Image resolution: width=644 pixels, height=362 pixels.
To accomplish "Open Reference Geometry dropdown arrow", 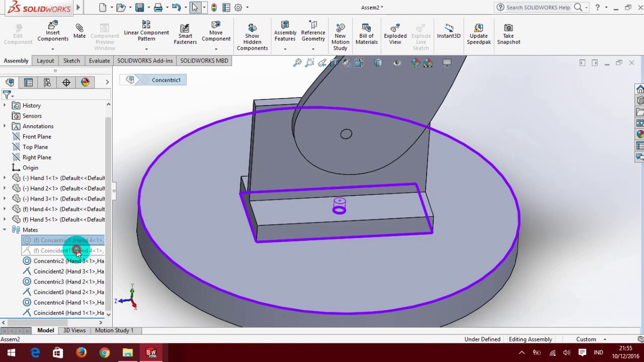I will (x=313, y=49).
